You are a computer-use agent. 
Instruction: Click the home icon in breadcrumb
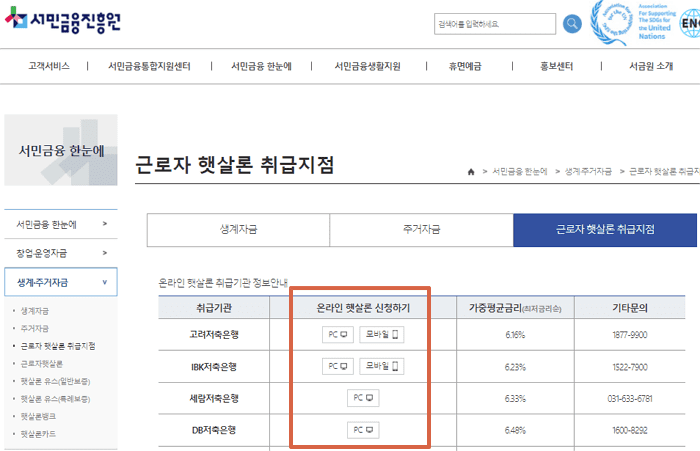click(471, 171)
